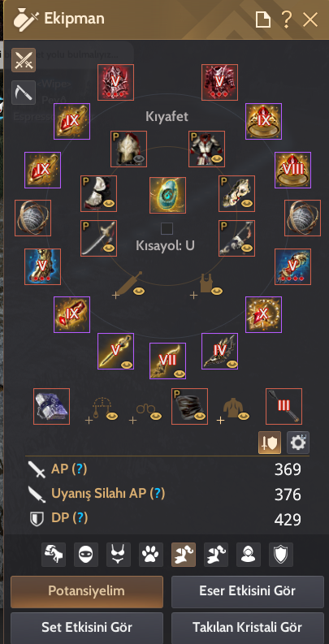Viewport: 329px width, 644px height.
Task: Toggle eye visibility on the sword costume slot
Action: click(109, 248)
